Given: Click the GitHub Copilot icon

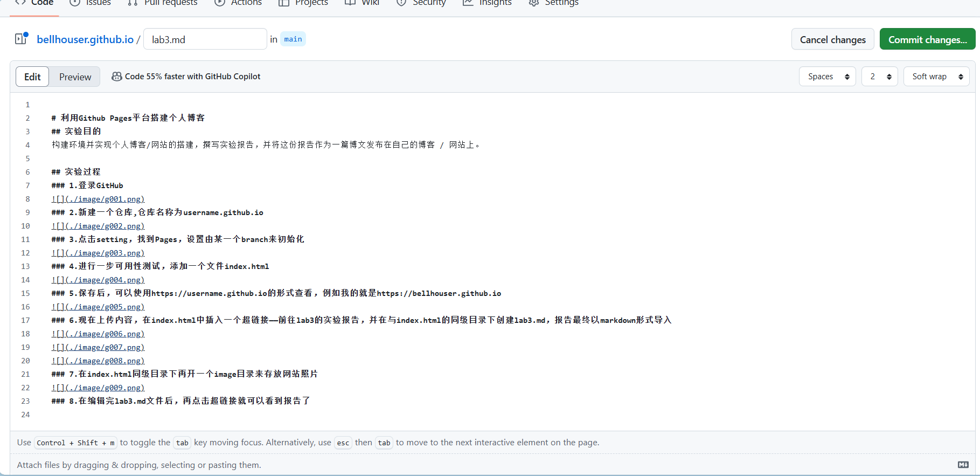Looking at the screenshot, I should (116, 77).
